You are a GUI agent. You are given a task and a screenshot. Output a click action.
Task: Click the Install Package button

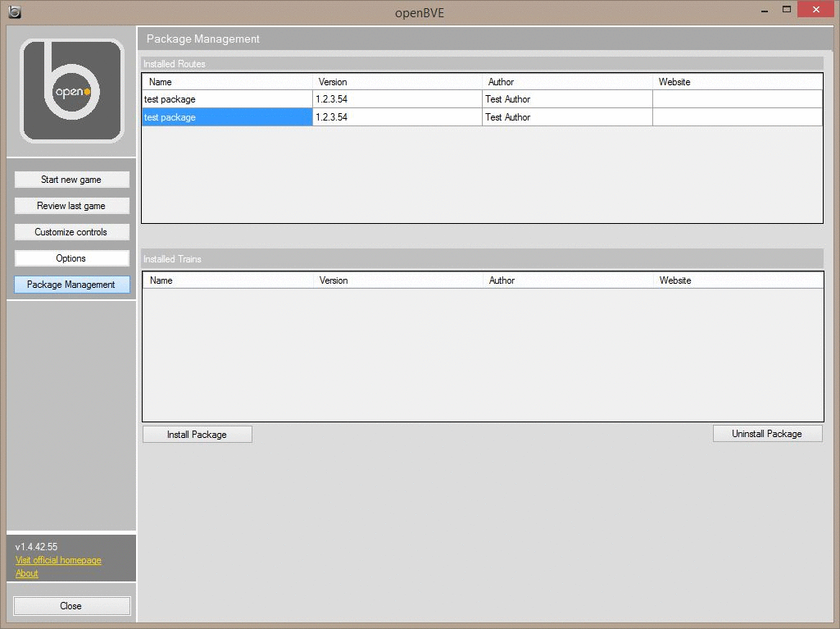(x=198, y=435)
